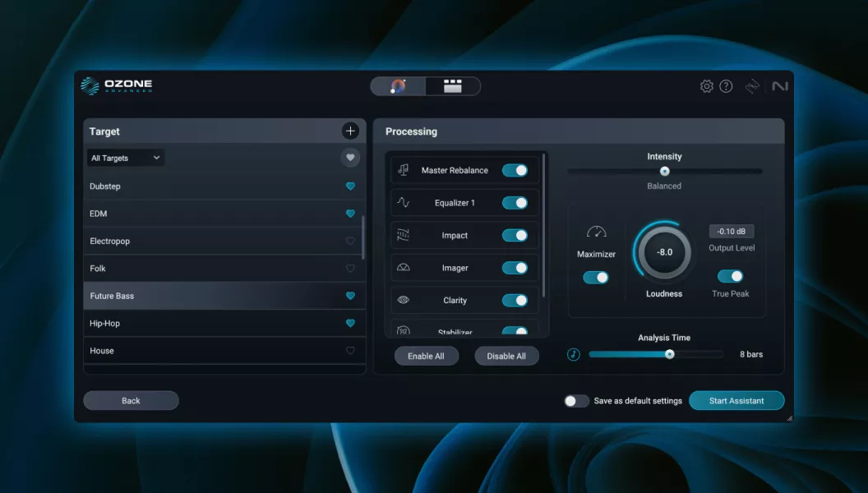
Task: Add a new target with plus icon
Action: pos(350,131)
